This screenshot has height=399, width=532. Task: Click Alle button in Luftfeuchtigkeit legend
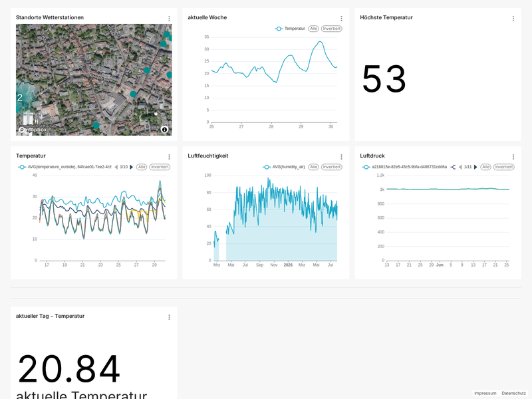pyautogui.click(x=313, y=167)
